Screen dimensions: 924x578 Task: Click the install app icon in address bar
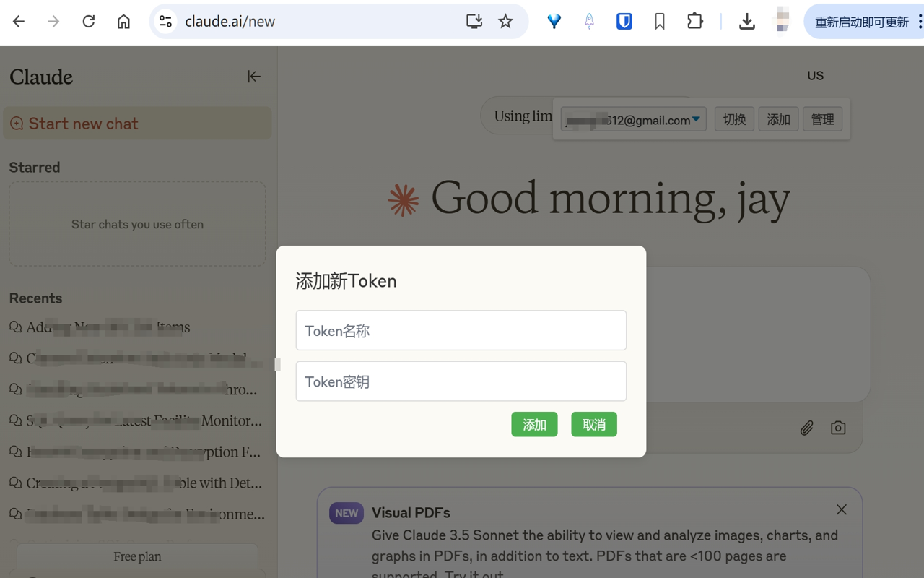click(x=474, y=22)
